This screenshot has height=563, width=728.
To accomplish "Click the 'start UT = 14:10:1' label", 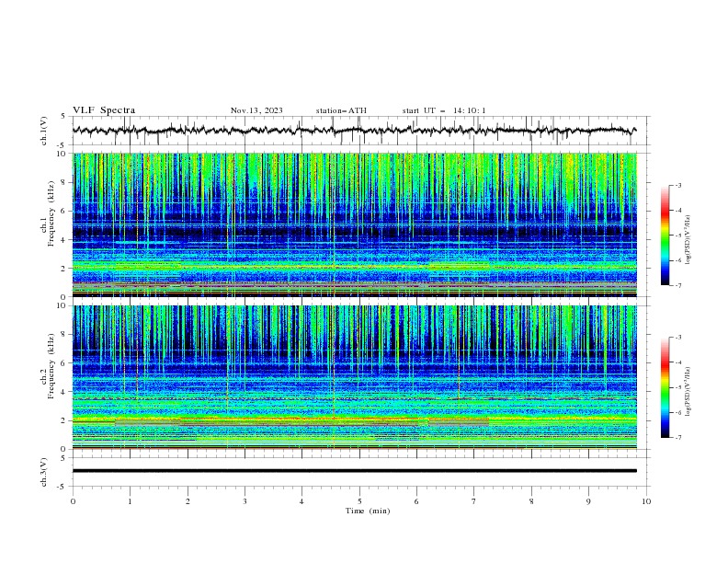I will (444, 110).
